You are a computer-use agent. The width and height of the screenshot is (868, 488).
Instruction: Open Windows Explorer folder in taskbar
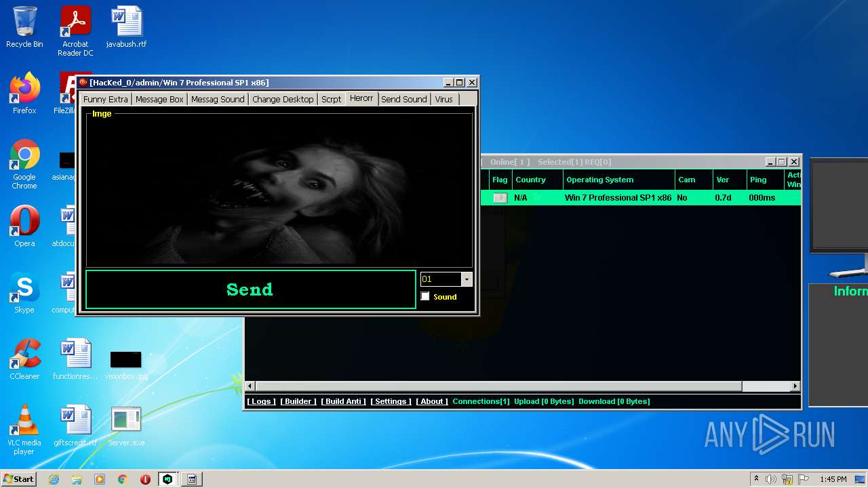(77, 479)
